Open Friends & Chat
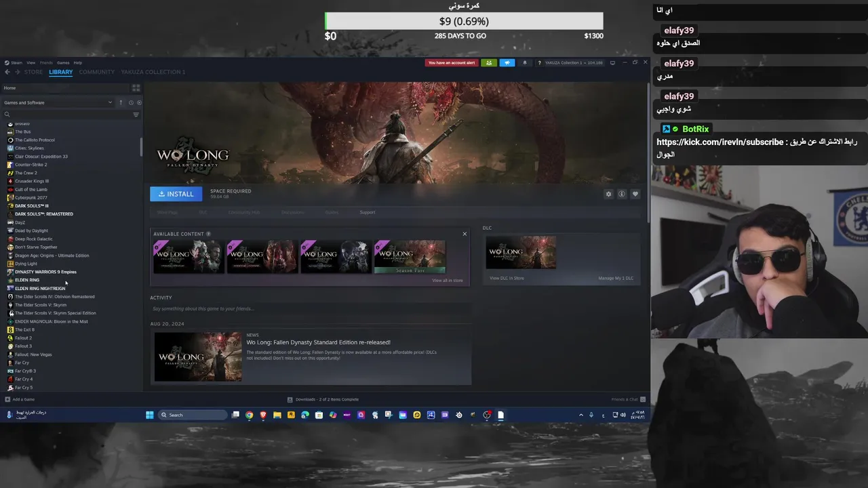868x488 pixels. click(629, 399)
